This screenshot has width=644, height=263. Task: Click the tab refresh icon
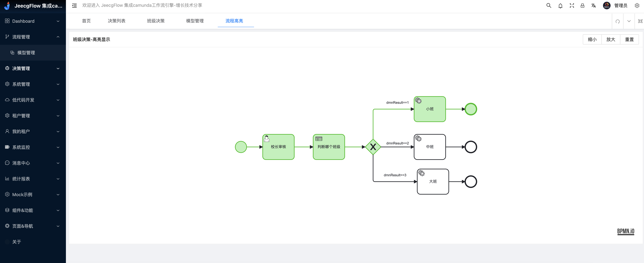coord(618,21)
